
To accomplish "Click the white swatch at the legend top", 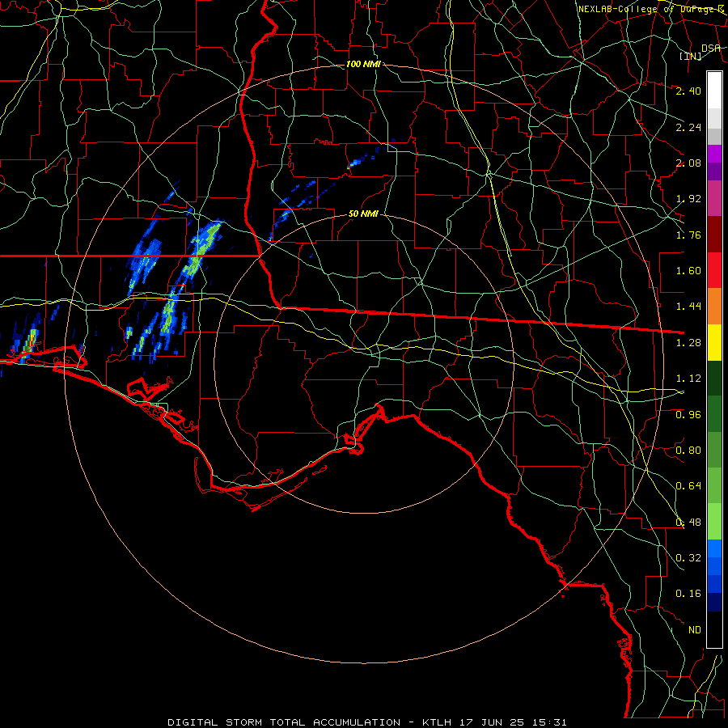I will (714, 91).
